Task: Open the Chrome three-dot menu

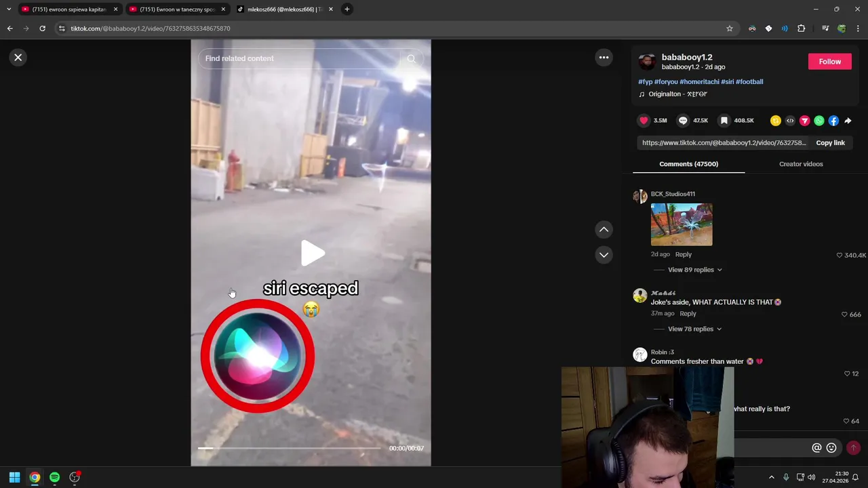Action: pyautogui.click(x=858, y=28)
